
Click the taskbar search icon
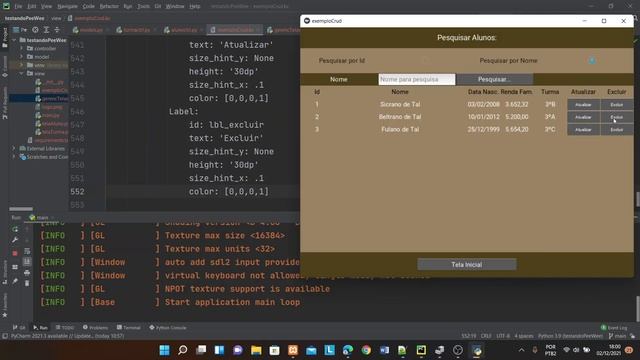182,350
